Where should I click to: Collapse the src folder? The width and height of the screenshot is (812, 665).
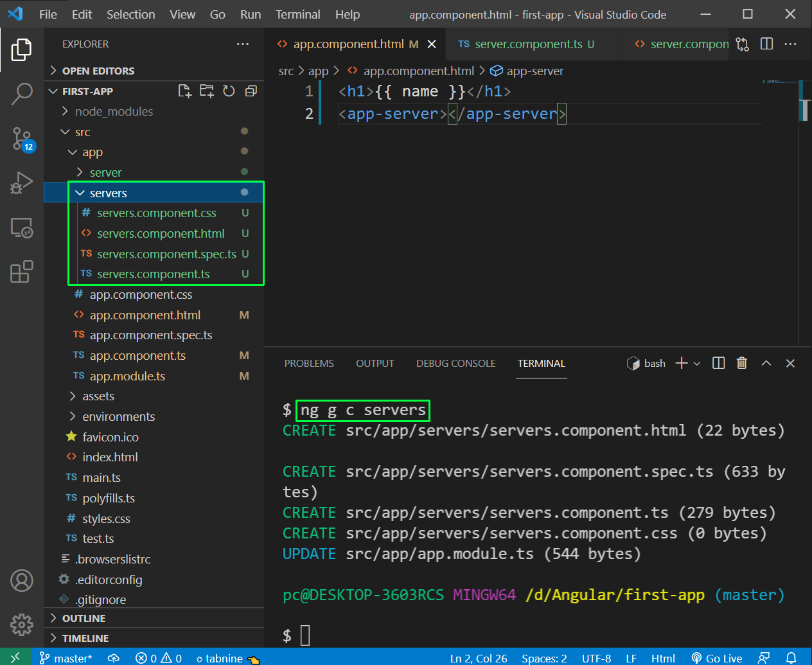(x=154, y=132)
